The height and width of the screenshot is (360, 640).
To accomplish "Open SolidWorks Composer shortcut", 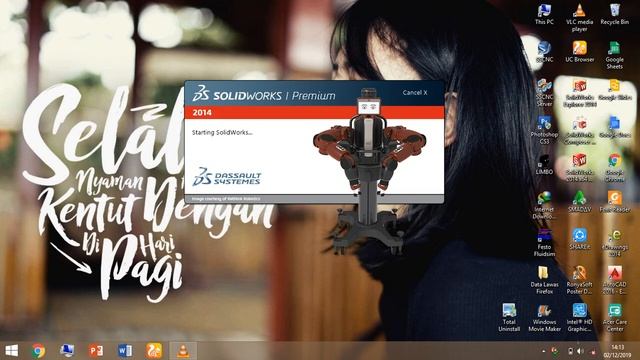I will pos(579,131).
